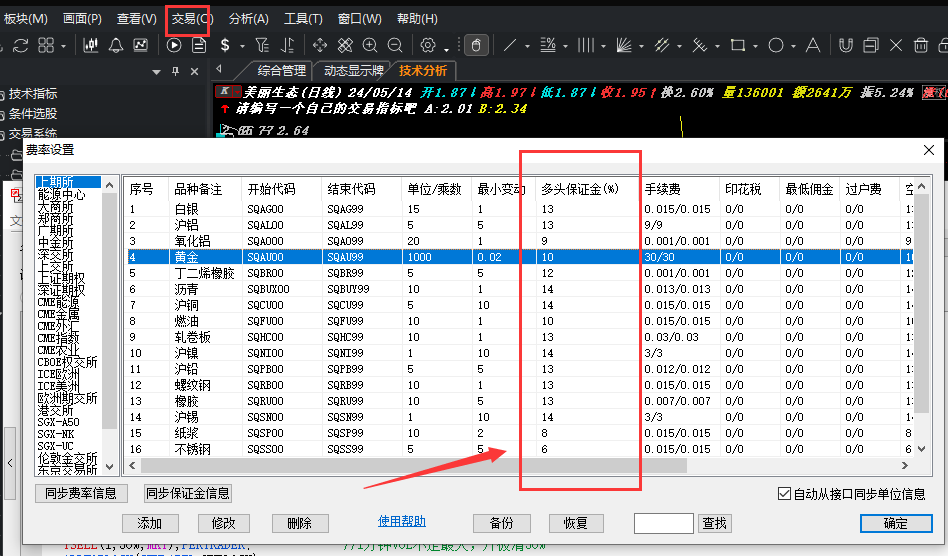Open the filter list icon

(262, 45)
